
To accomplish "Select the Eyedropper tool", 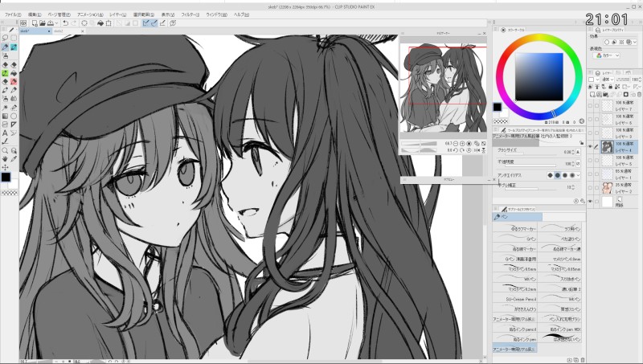I will tap(14, 158).
